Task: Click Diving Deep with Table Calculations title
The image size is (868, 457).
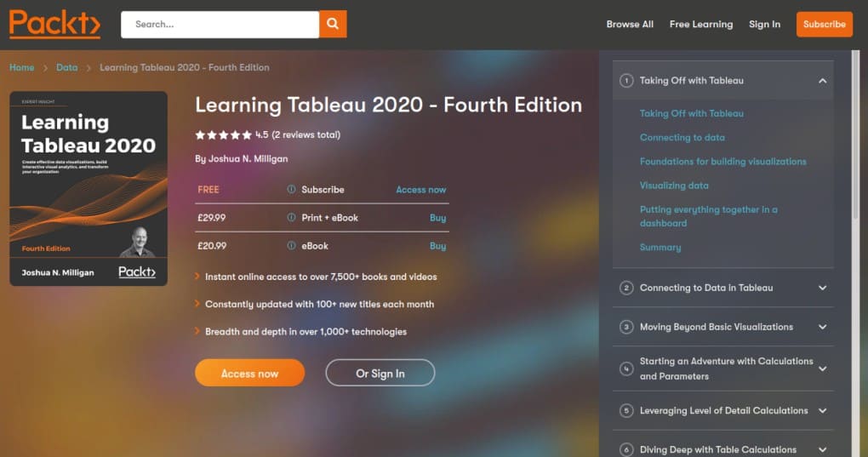Action: coord(718,450)
